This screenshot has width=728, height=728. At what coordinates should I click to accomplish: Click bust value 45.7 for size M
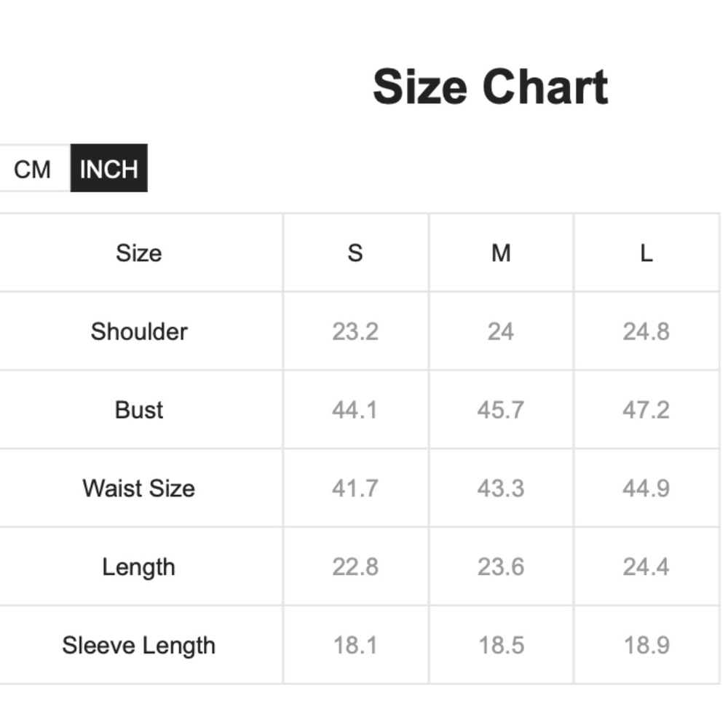coord(501,410)
